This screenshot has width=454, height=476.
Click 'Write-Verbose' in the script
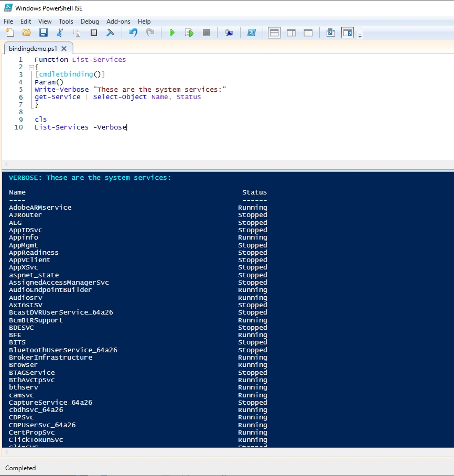[x=62, y=90]
